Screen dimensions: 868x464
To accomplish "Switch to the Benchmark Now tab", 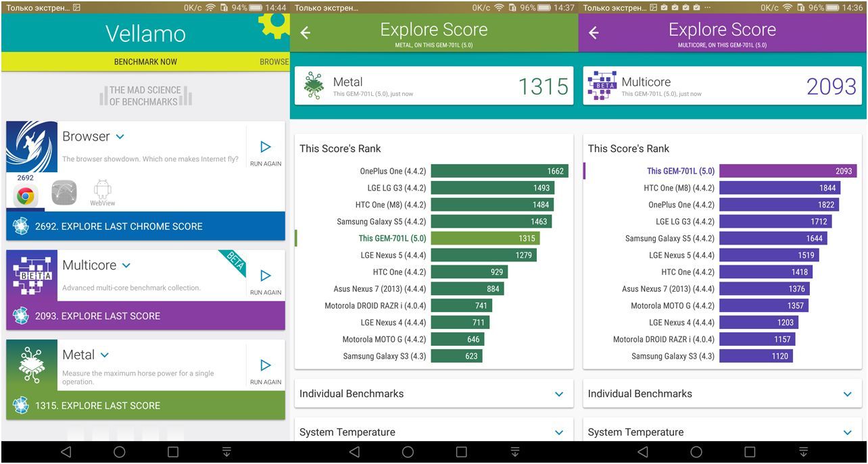I will point(145,61).
